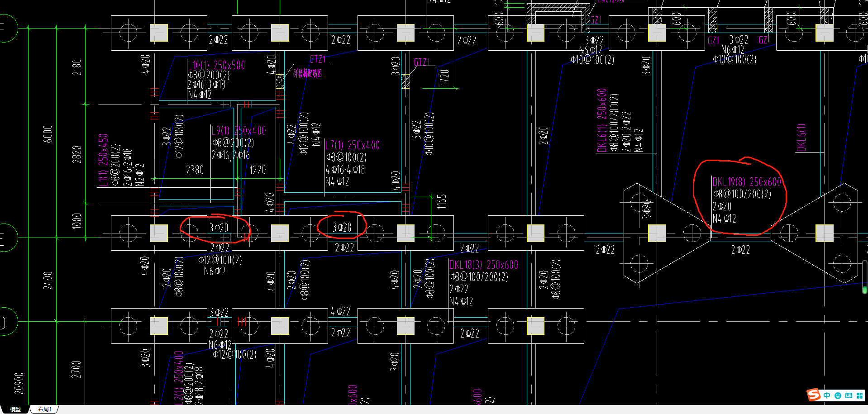The width and height of the screenshot is (868, 414).
Task: Select the rebar note 2Φ16;3Φ18
Action: [x=206, y=85]
